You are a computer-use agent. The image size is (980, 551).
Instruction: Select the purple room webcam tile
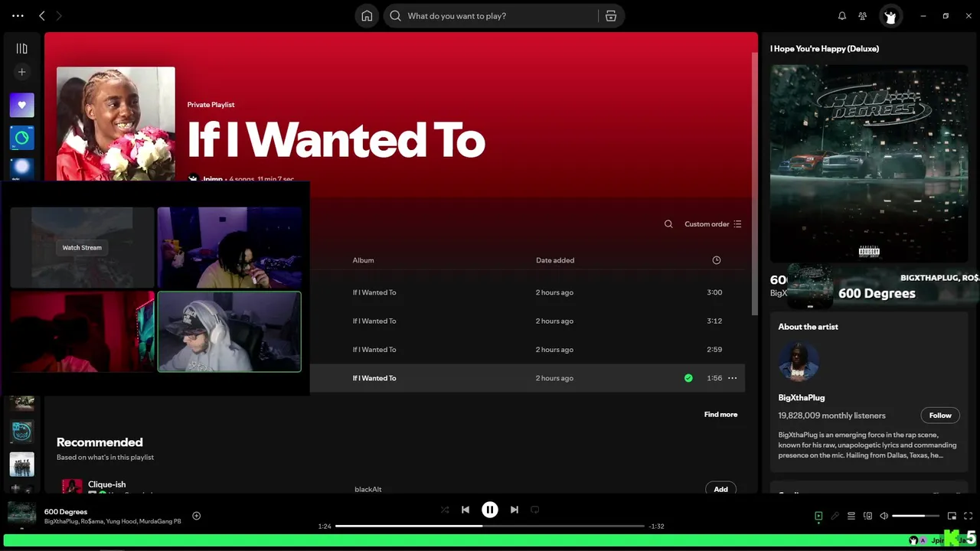230,247
